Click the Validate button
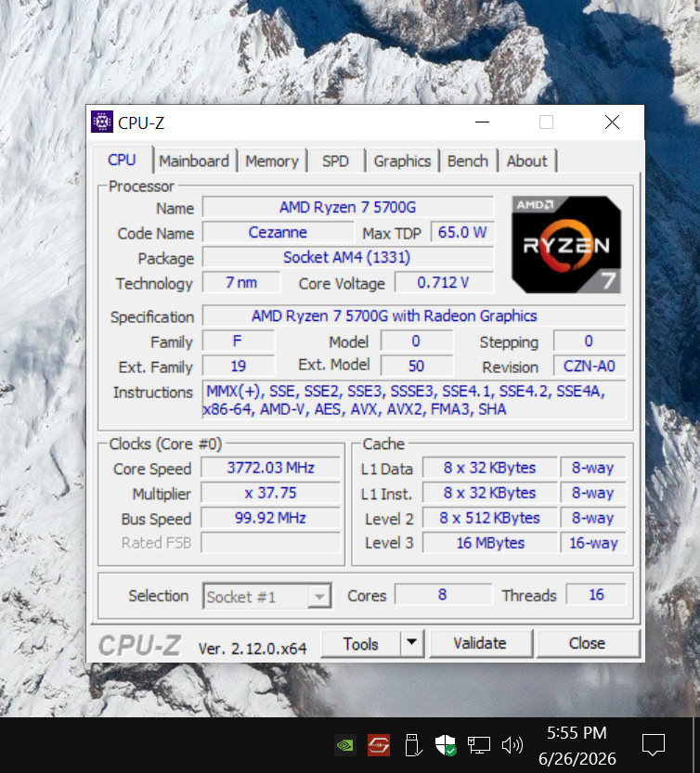Screen dimensions: 700x773 (480, 643)
